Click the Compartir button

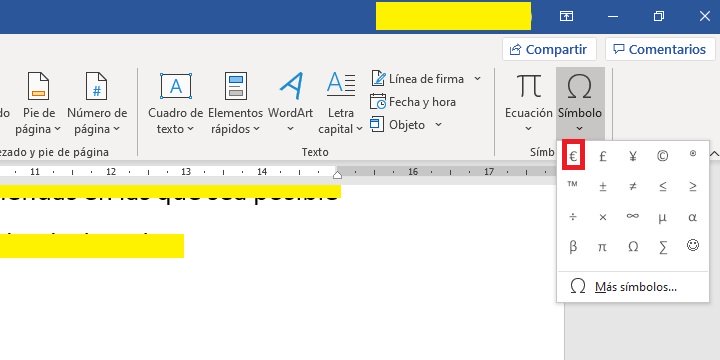(549, 49)
